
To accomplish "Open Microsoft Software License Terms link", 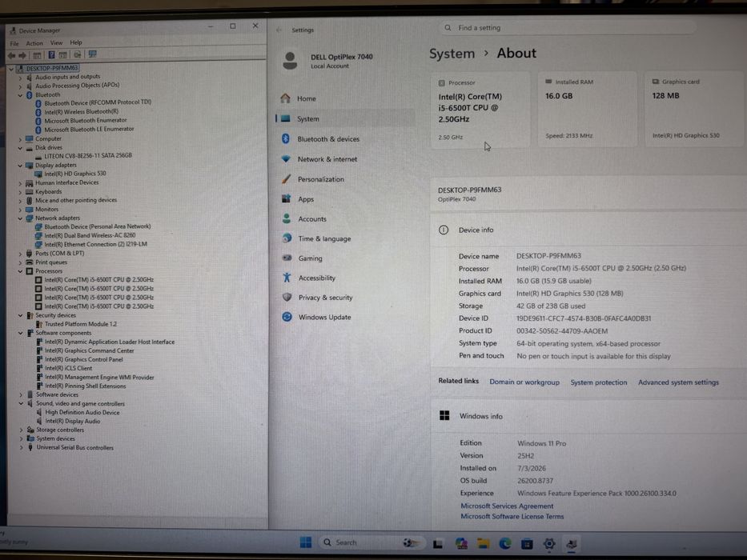I will pos(512,516).
